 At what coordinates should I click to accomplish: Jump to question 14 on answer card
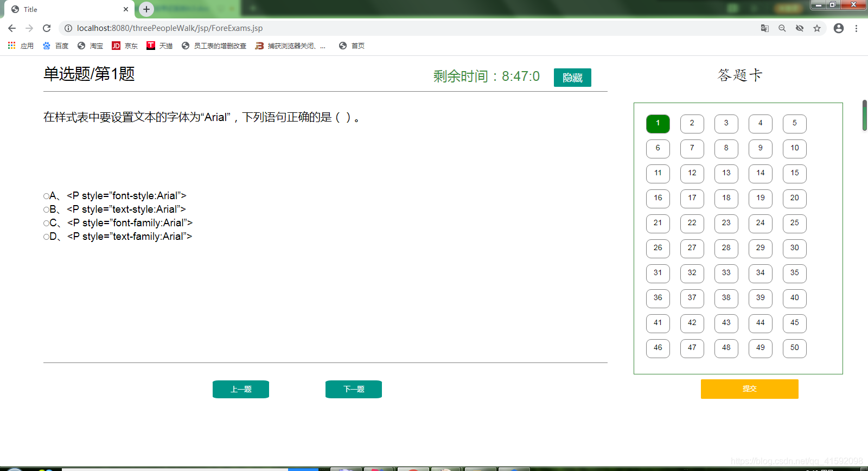[x=761, y=174]
